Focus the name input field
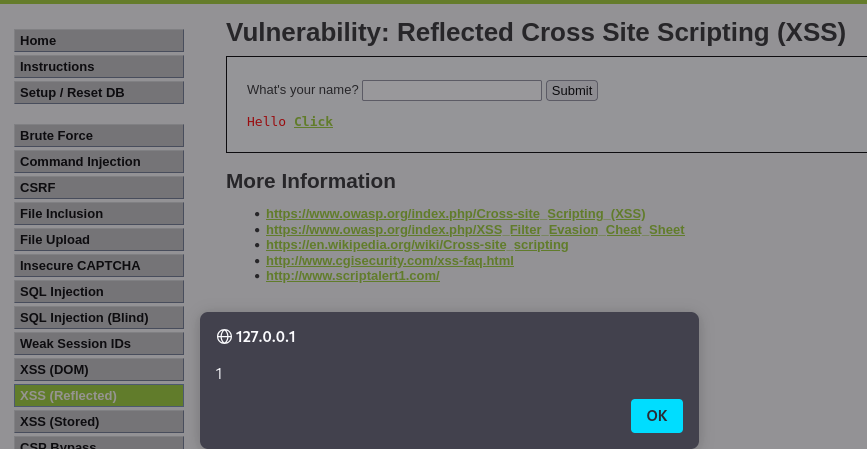 pyautogui.click(x=451, y=90)
